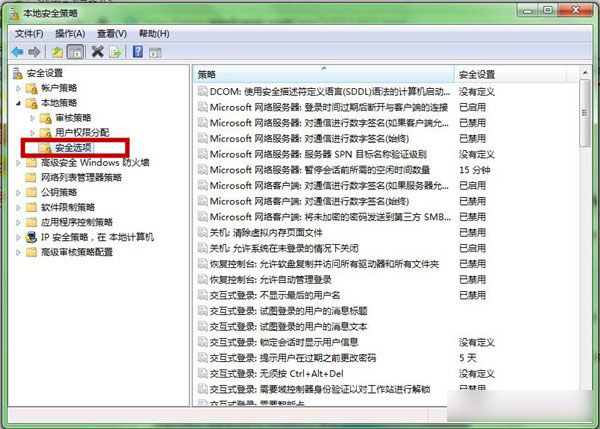The width and height of the screenshot is (600, 429).
Task: Click the blue Help toolbar icon
Action: 138,51
